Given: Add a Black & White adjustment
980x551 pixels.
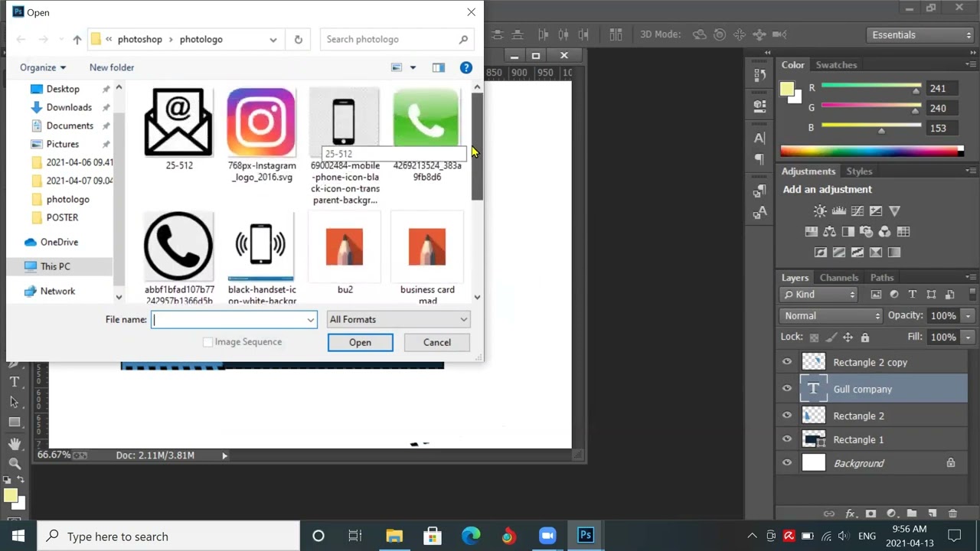Looking at the screenshot, I should [848, 232].
